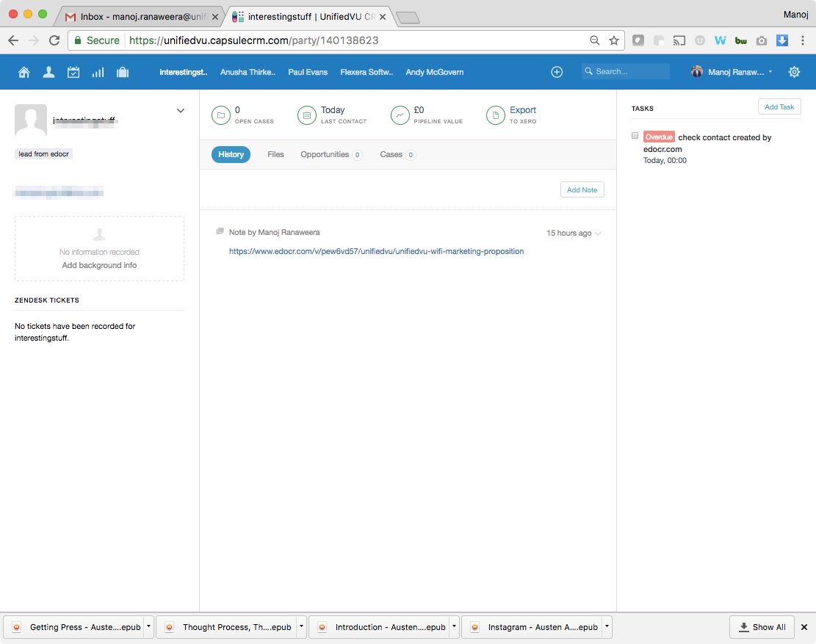Click Add background info

(x=99, y=265)
